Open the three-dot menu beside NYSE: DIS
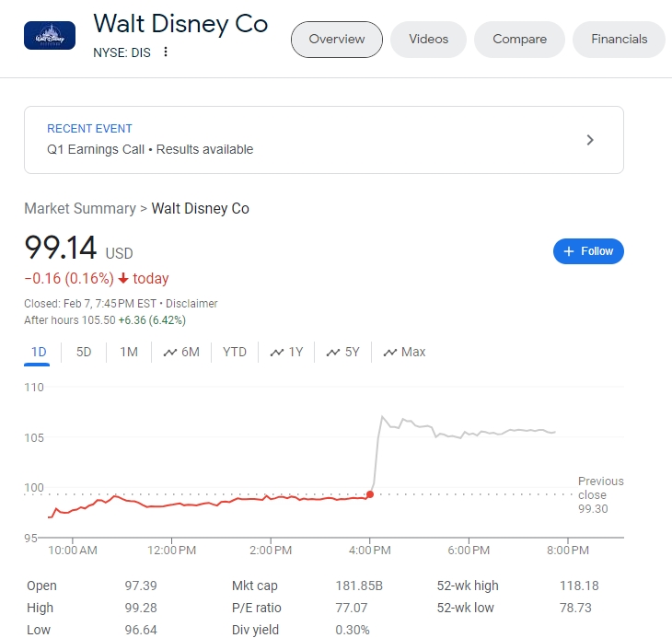The height and width of the screenshot is (638, 672). point(166,52)
